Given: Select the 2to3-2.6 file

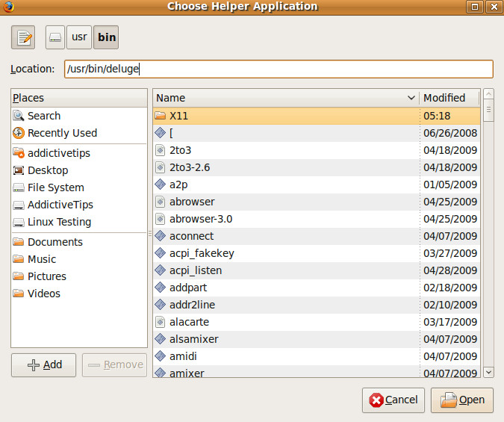Looking at the screenshot, I should 317,167.
